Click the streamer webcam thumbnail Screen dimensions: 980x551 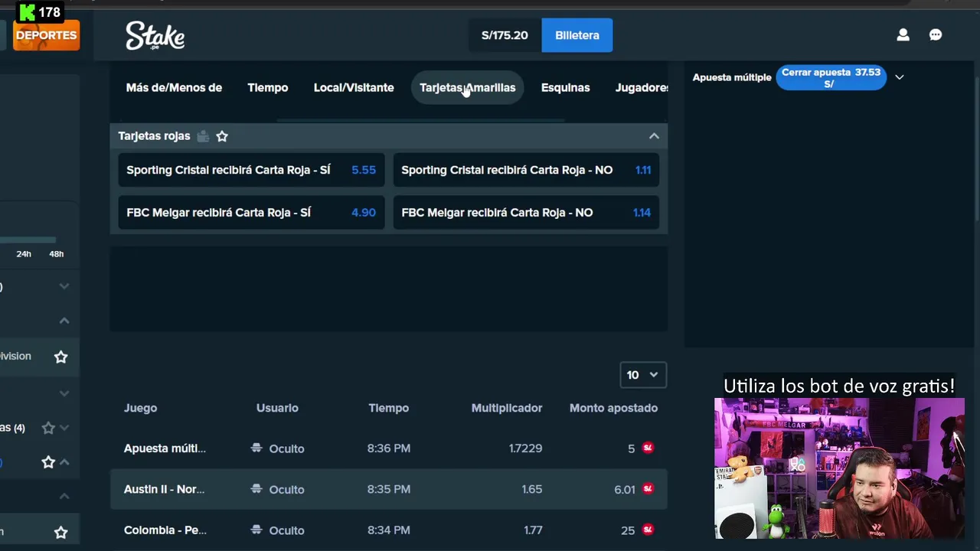point(839,468)
